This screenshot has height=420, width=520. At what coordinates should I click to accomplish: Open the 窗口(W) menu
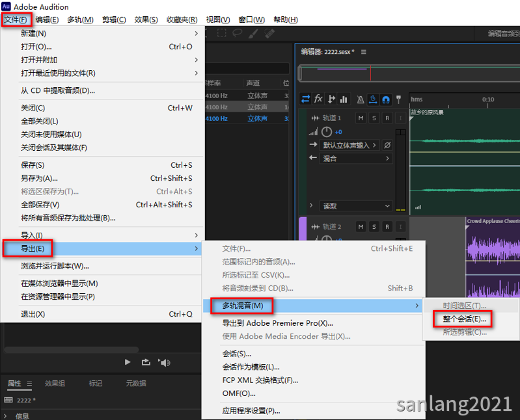pos(252,20)
